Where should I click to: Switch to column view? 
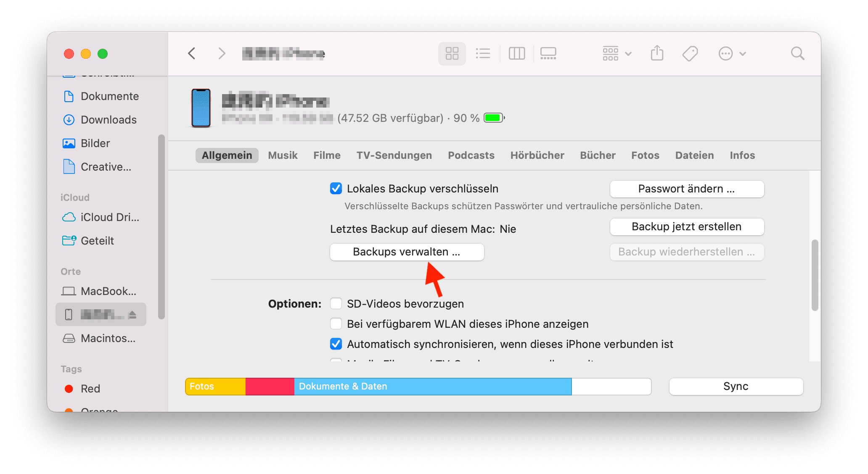517,53
